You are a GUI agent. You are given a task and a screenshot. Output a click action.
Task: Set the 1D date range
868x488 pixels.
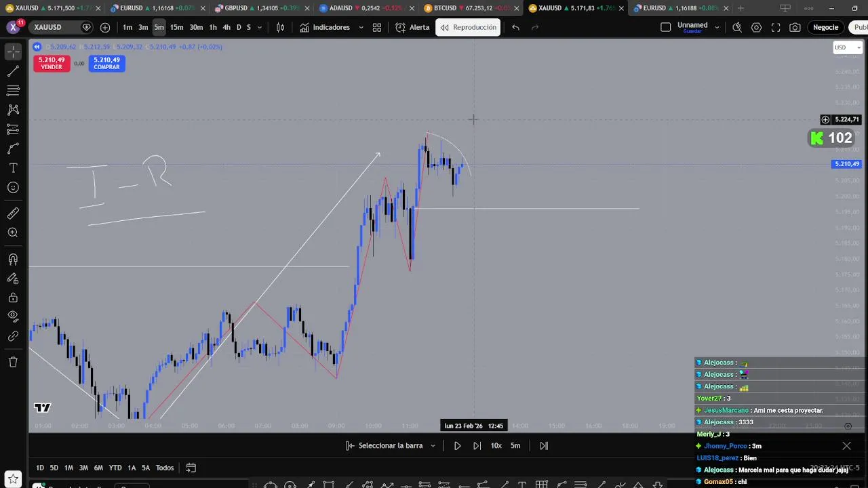[x=40, y=468]
